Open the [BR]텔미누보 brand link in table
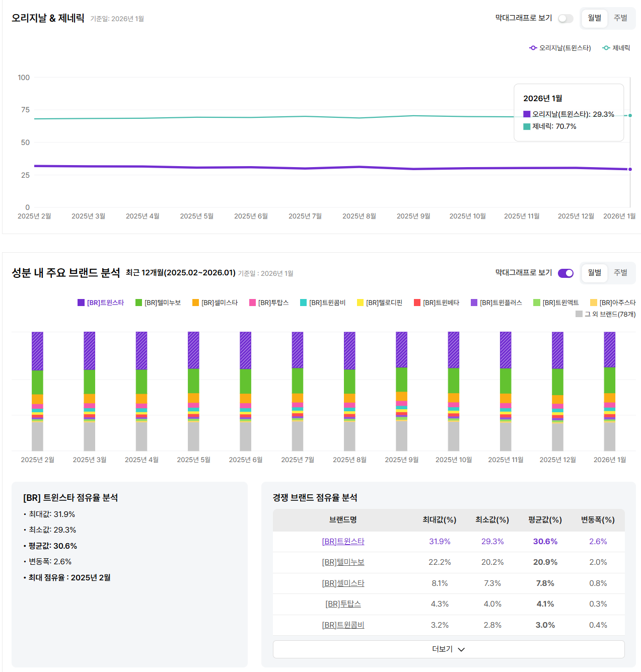The width and height of the screenshot is (641, 672). click(343, 562)
